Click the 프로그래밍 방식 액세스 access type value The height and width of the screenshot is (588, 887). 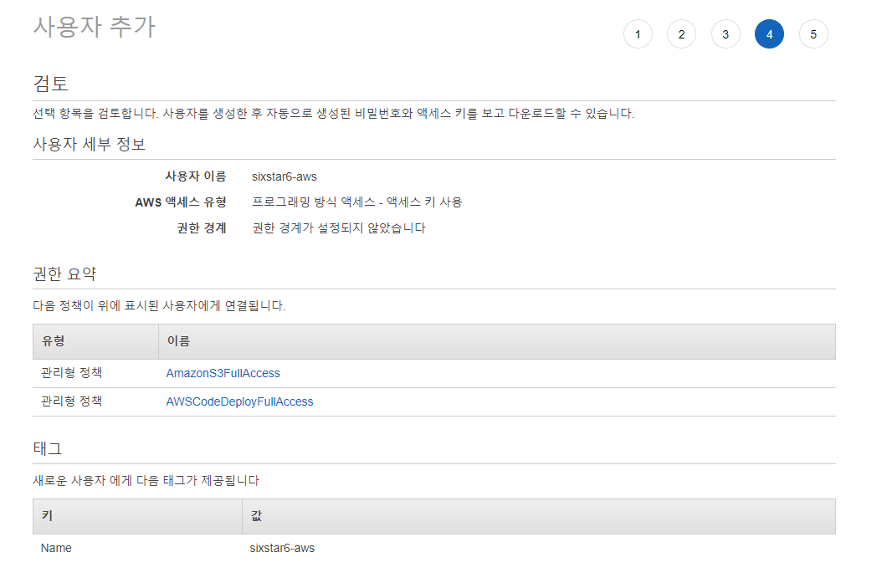tap(356, 202)
